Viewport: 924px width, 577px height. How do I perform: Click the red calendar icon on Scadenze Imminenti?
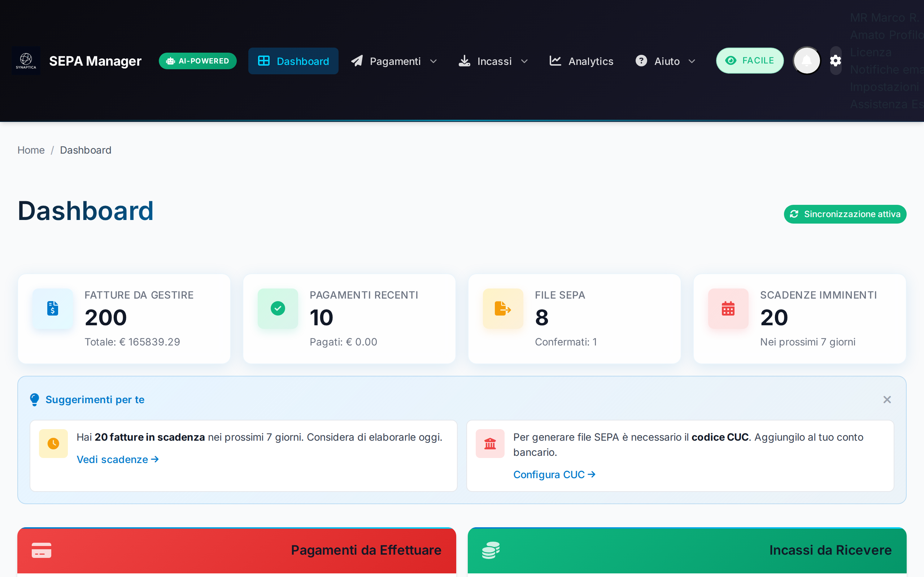pyautogui.click(x=727, y=309)
